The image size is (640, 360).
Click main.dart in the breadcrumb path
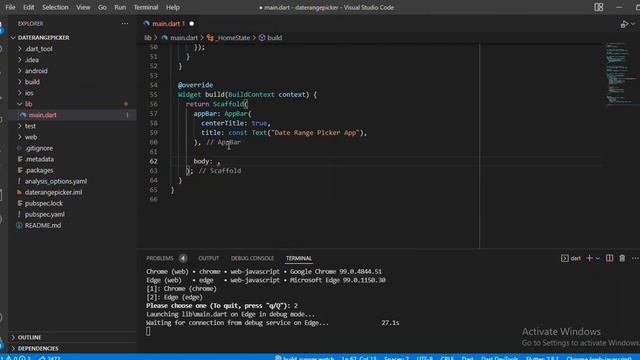(184, 38)
